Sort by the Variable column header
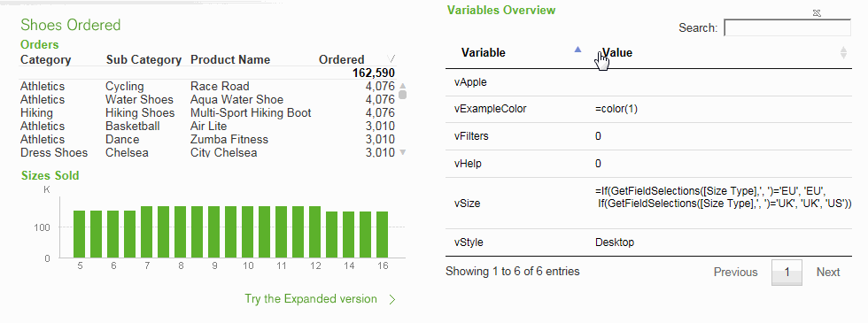 pos(484,52)
